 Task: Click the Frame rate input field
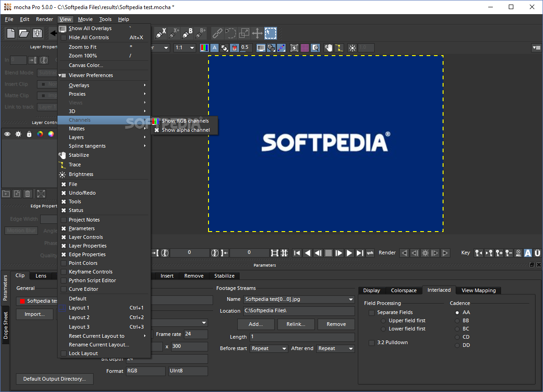click(196, 334)
